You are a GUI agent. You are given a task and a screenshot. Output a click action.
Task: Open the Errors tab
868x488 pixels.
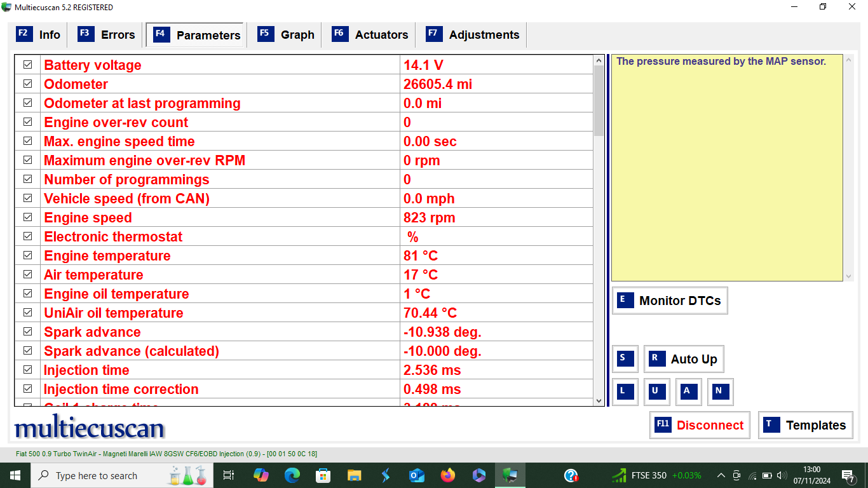click(107, 35)
